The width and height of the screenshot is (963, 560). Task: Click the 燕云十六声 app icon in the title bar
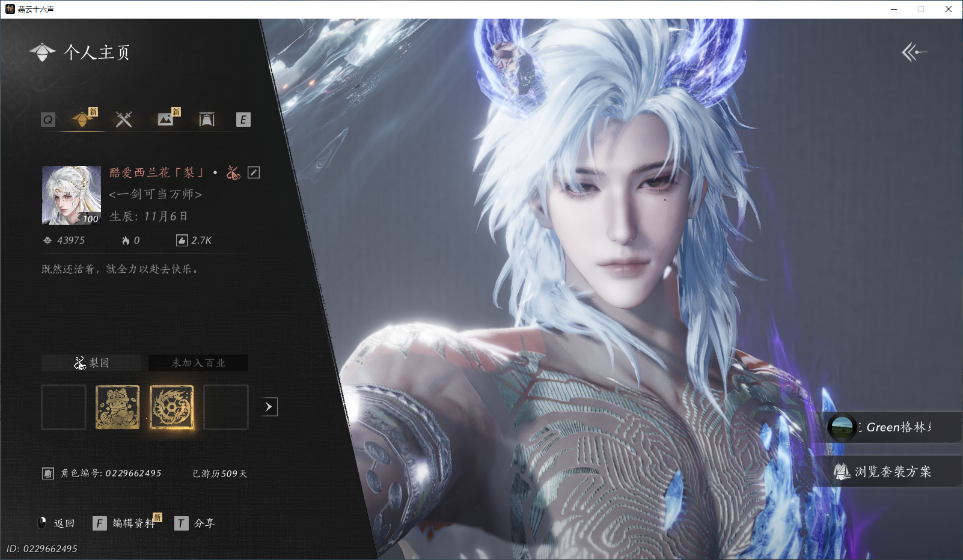(10, 9)
